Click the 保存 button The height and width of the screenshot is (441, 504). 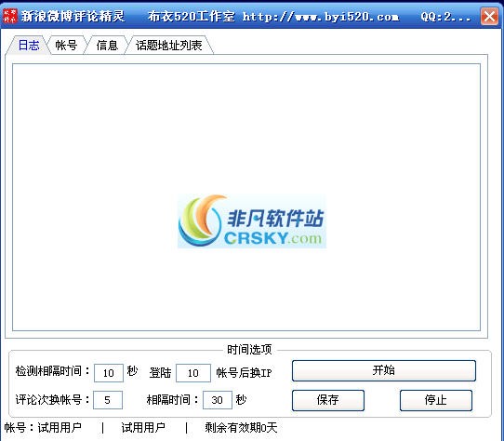click(x=328, y=400)
